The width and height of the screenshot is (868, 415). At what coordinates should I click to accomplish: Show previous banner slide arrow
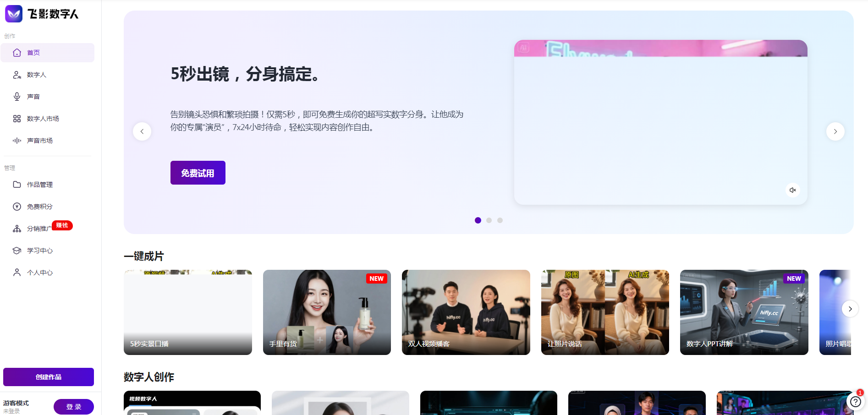point(142,131)
